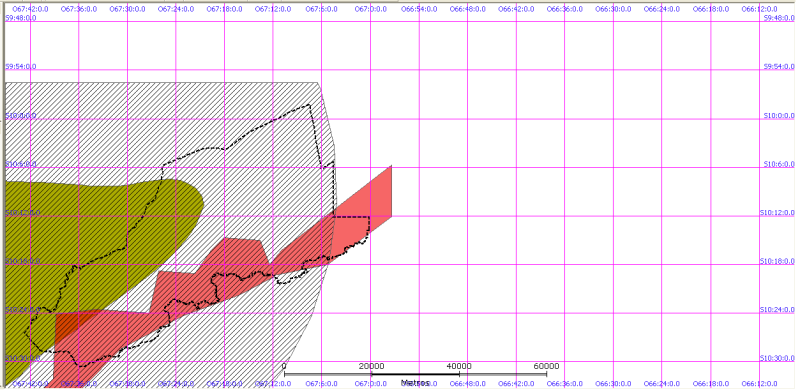Click the 40000 mark on scale bar
The height and width of the screenshot is (390, 800).
[459, 367]
